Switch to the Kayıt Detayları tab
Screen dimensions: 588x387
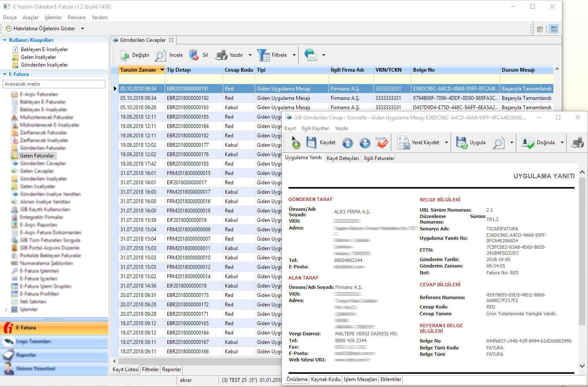(343, 158)
